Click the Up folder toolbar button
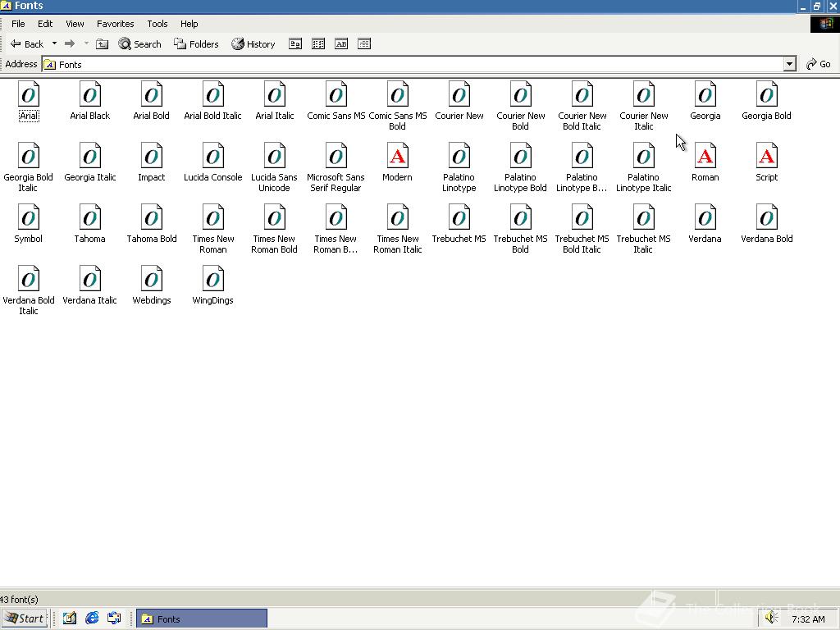The height and width of the screenshot is (630, 840). pos(103,44)
